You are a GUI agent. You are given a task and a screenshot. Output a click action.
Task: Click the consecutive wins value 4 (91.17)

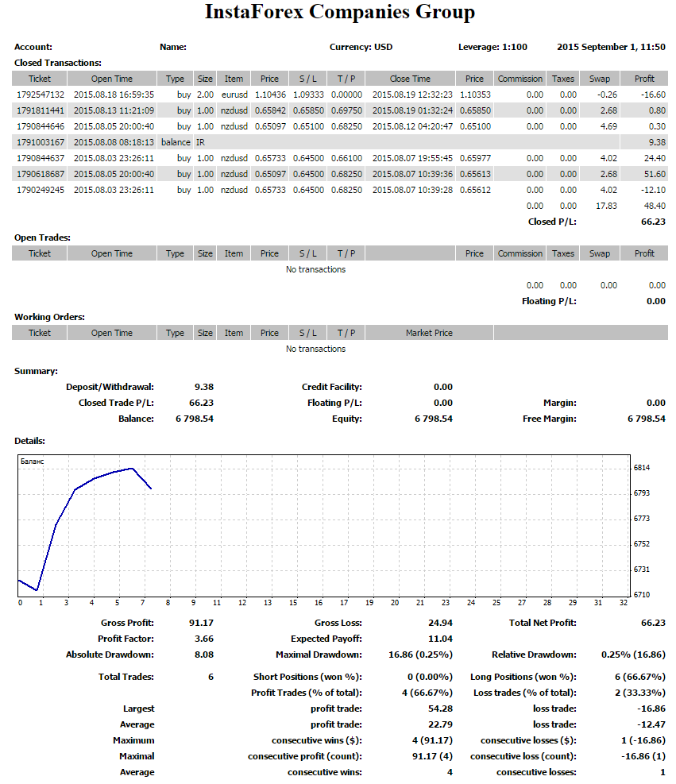[432, 741]
